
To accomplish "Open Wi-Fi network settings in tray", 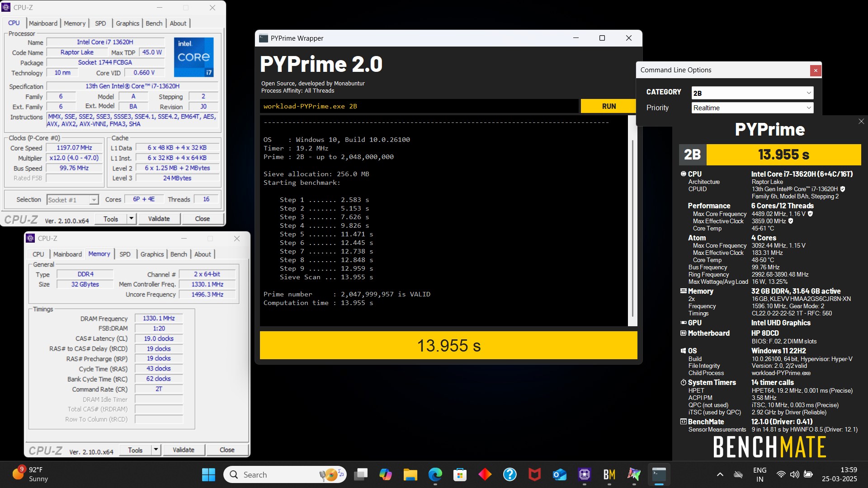I will [x=781, y=474].
